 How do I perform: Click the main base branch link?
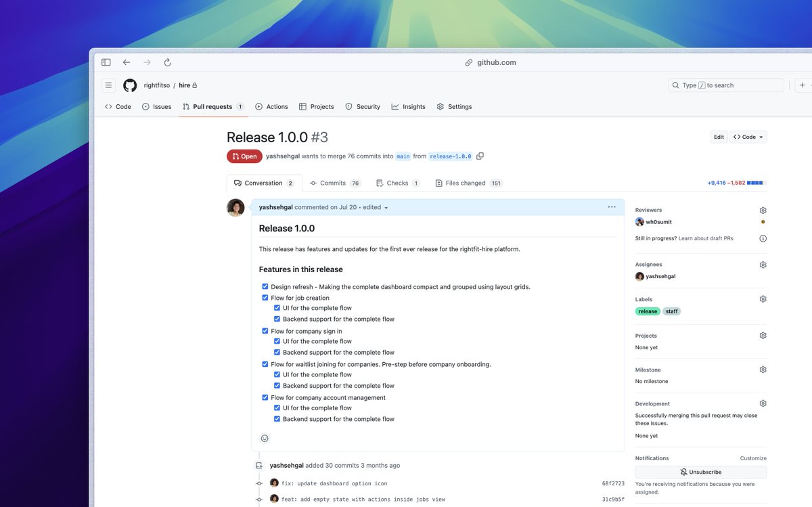[x=403, y=156]
